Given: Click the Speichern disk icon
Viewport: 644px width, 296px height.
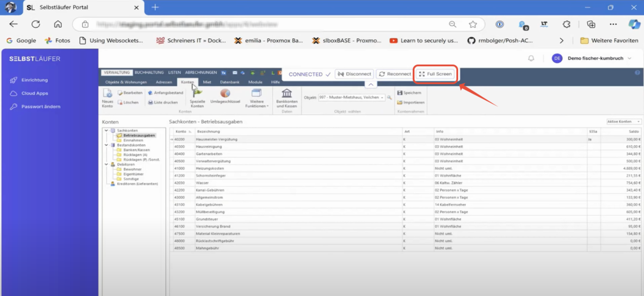Looking at the screenshot, I should (400, 93).
